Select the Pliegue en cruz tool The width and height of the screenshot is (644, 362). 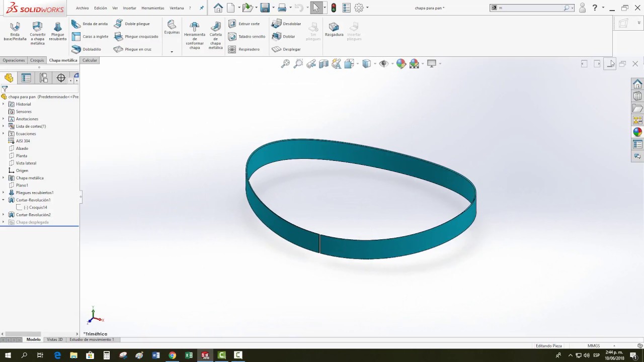point(132,49)
